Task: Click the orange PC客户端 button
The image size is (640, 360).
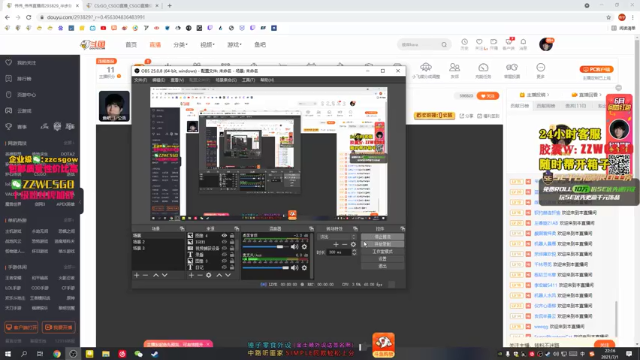Action: pyautogui.click(x=596, y=69)
